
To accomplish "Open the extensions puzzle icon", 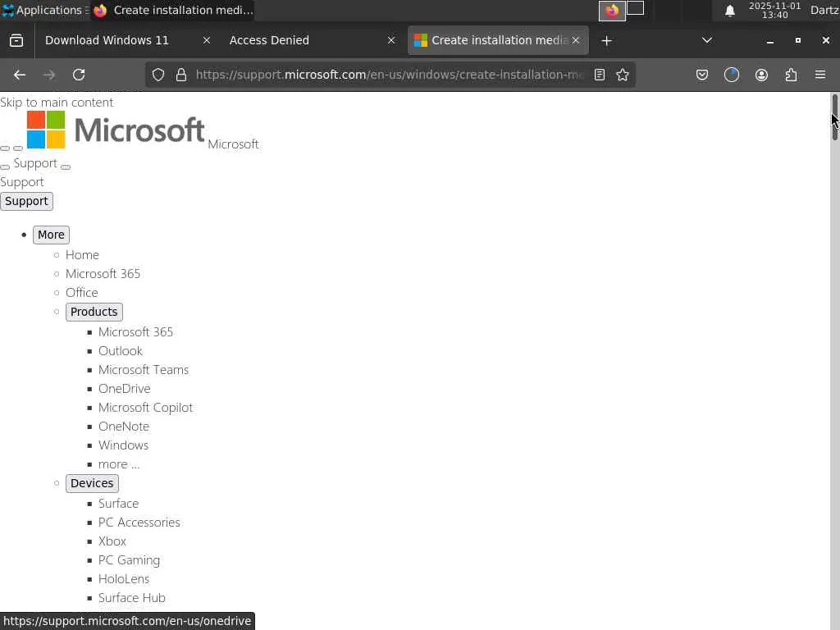I will click(792, 75).
